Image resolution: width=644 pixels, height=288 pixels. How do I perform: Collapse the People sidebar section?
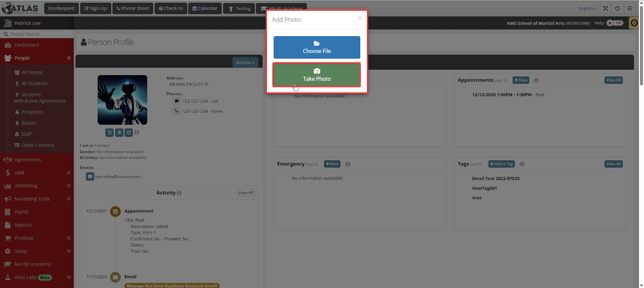click(x=69, y=58)
